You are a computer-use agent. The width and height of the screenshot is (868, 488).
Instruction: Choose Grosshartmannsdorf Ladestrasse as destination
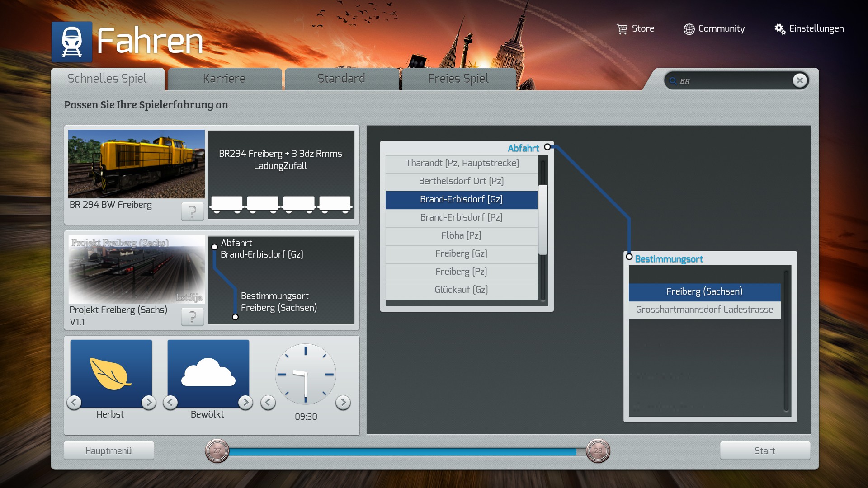pyautogui.click(x=704, y=310)
